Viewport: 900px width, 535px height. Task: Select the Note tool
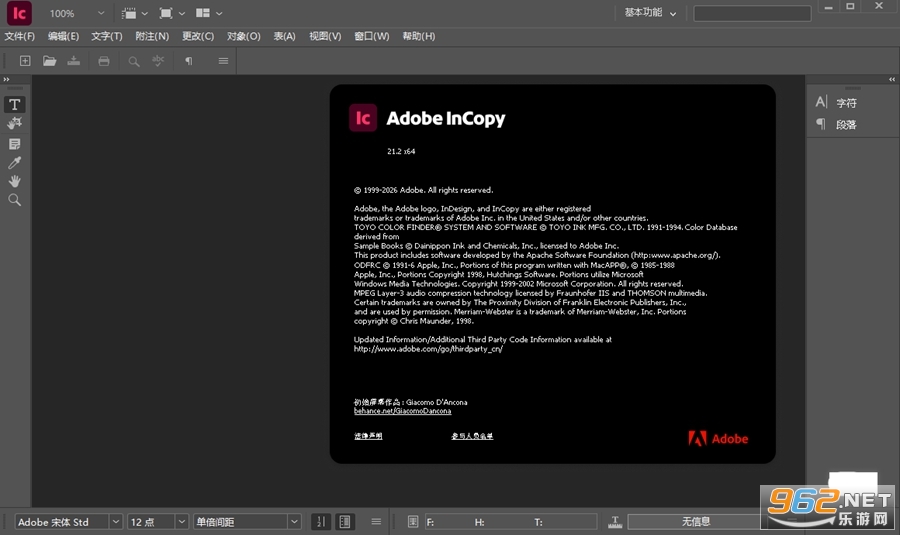coord(15,144)
